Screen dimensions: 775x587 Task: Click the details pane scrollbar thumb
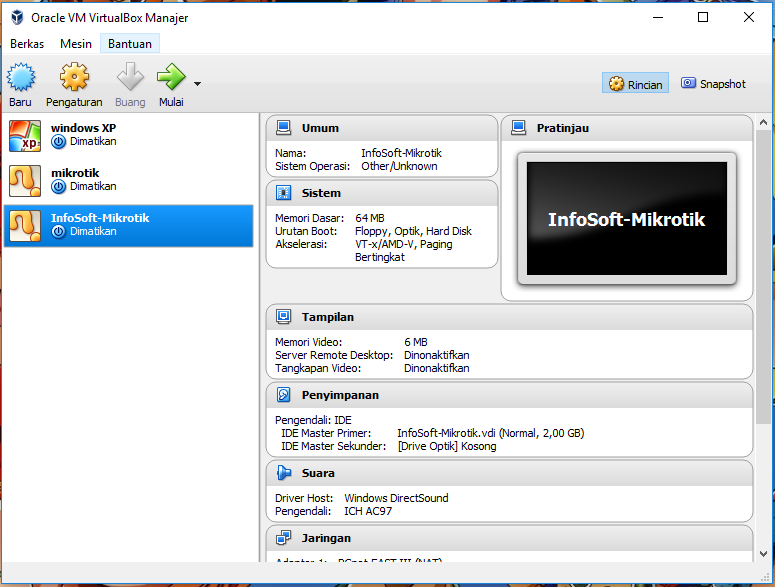[763, 277]
